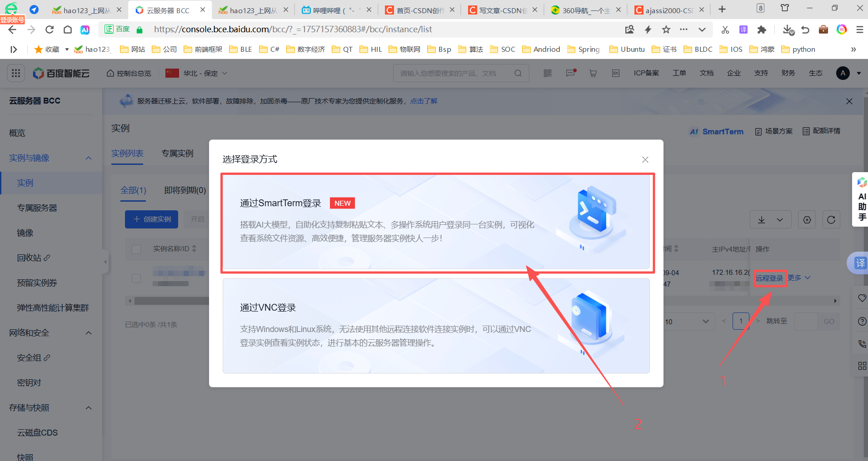
Task: Collapse the 存储与快照 sidebar section
Action: pyautogui.click(x=89, y=408)
